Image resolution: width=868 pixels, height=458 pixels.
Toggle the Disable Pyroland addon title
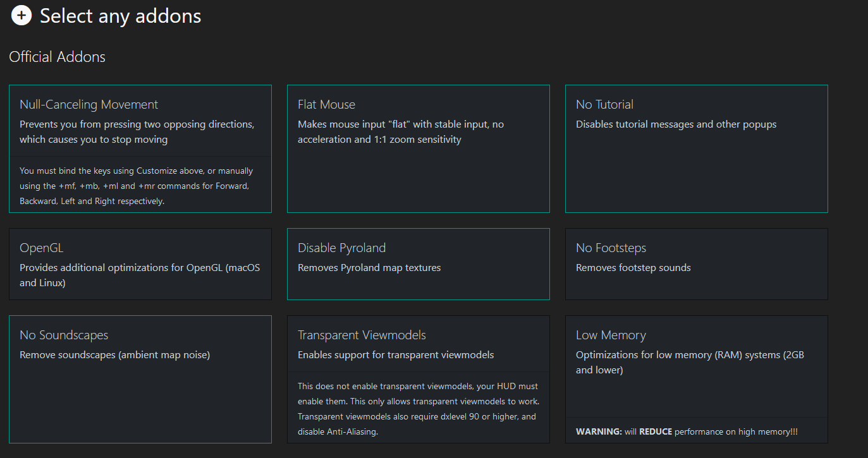pyautogui.click(x=341, y=248)
